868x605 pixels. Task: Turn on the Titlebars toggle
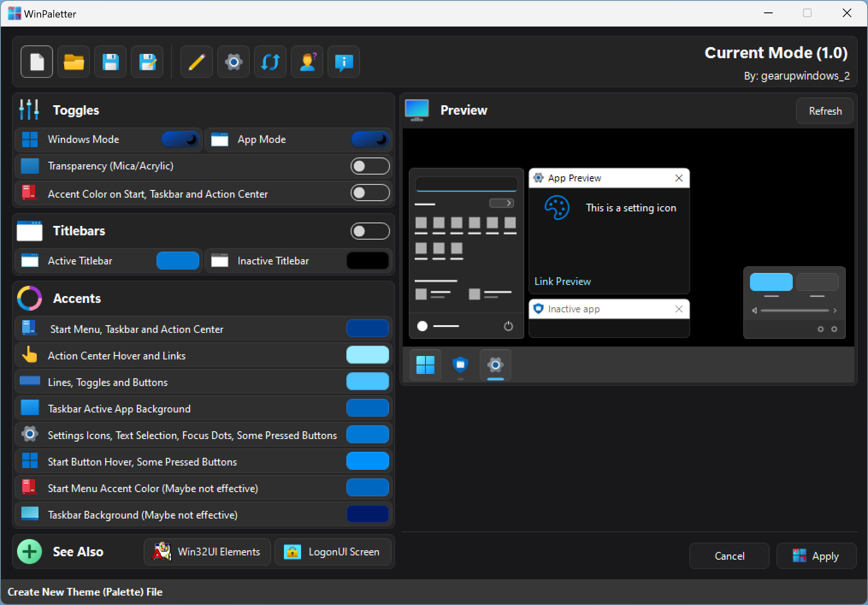click(370, 231)
